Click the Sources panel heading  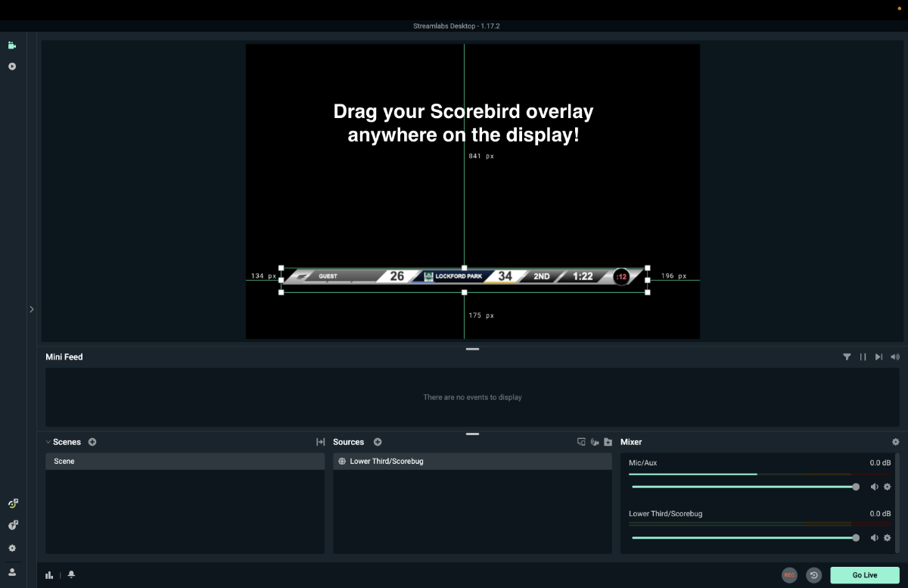coord(349,442)
